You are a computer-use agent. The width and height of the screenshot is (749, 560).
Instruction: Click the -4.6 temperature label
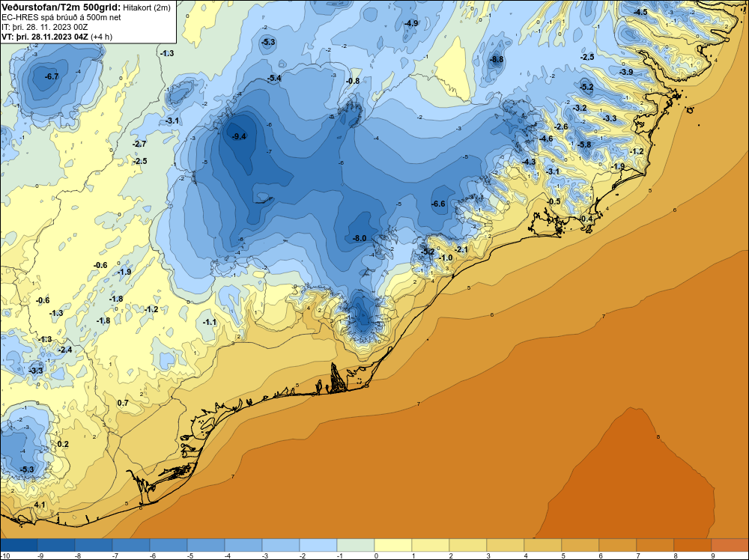point(545,139)
